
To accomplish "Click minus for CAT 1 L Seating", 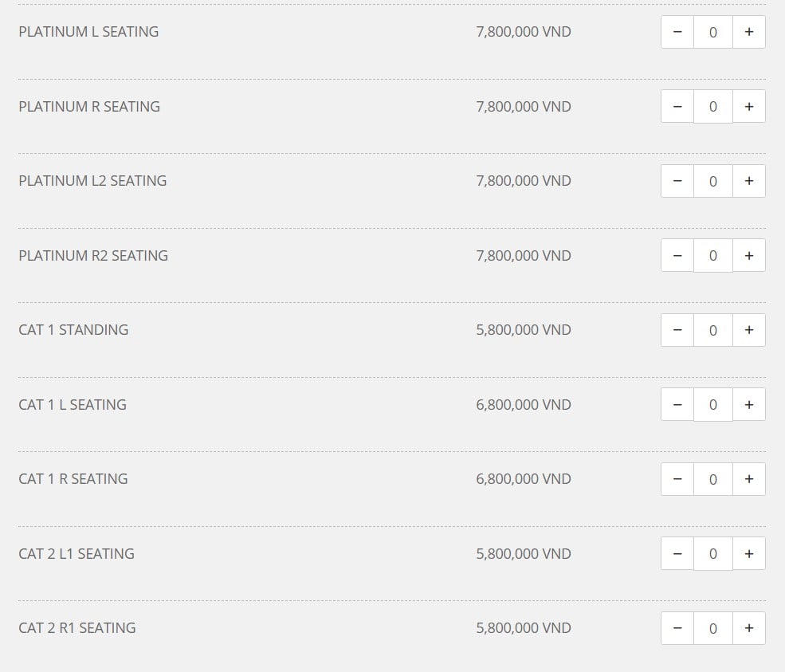I will pyautogui.click(x=677, y=404).
